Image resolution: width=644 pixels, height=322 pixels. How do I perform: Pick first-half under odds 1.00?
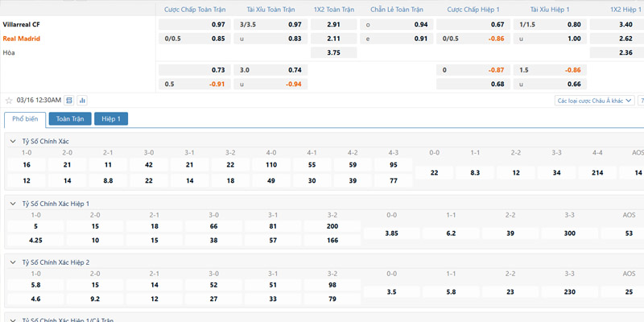550,39
